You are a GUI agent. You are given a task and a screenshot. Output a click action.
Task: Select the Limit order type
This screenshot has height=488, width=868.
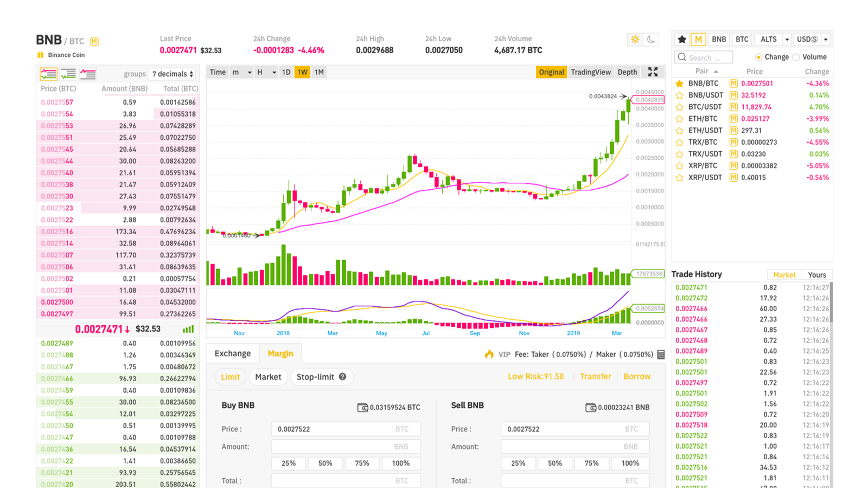click(230, 377)
